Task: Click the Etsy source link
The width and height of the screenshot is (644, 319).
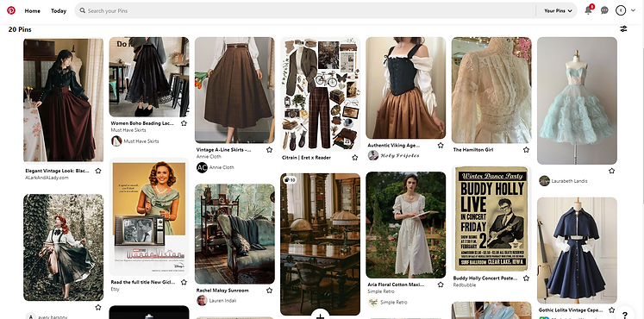Action: tap(115, 289)
